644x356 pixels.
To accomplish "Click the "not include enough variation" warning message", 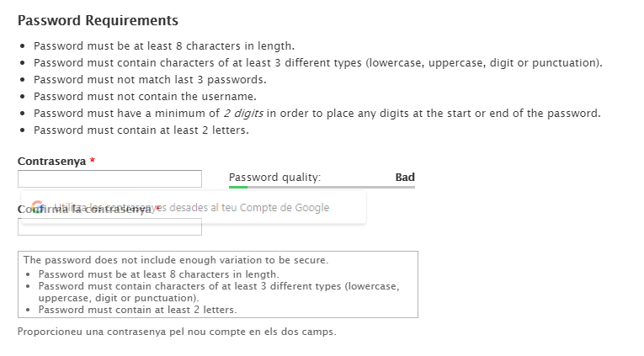I will (175, 260).
